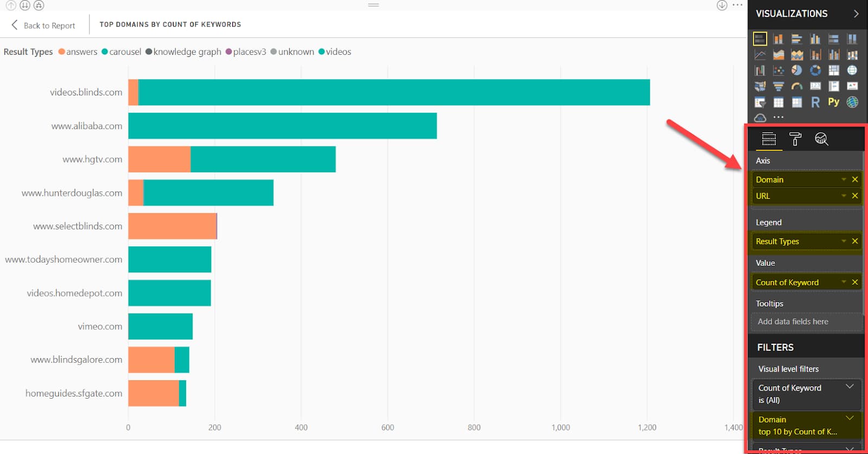Choose the Scatter chart visualization
This screenshot has width=868, height=454.
778,71
